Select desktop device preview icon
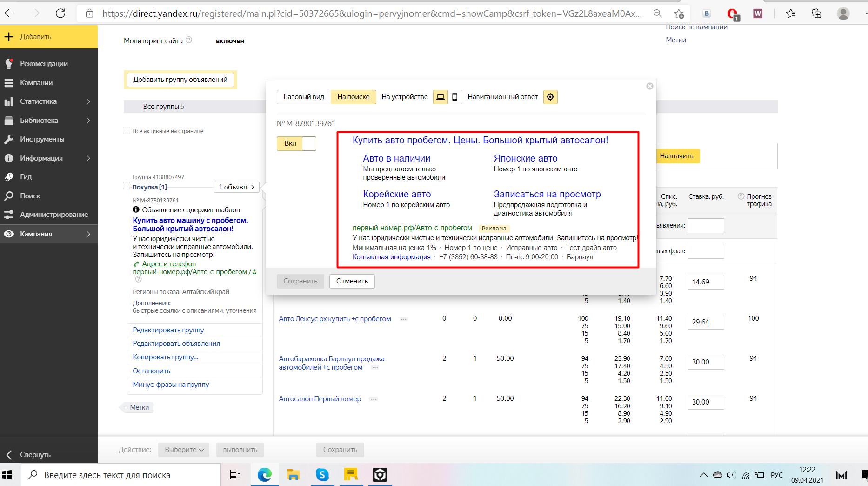Screen dimensions: 868x486 pyautogui.click(x=440, y=97)
